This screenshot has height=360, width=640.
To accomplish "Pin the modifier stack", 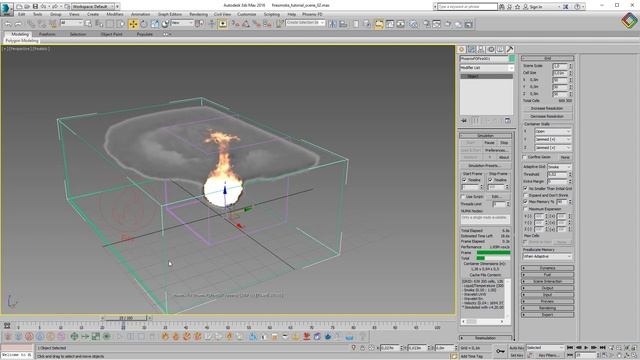I will [x=464, y=121].
